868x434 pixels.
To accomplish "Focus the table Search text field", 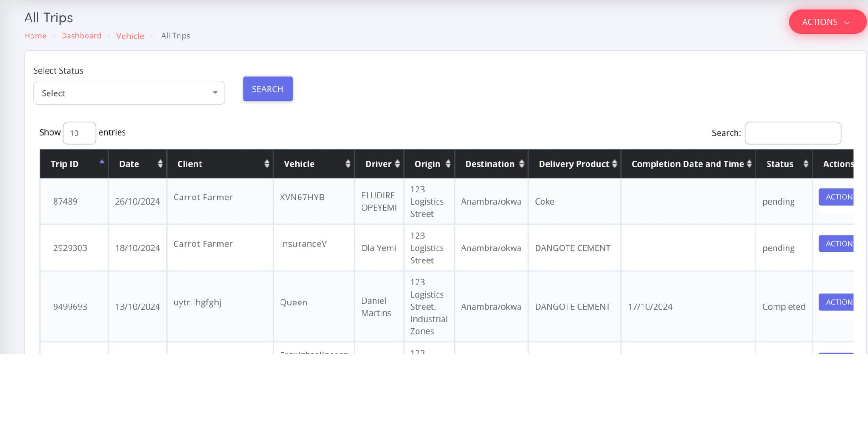I will click(793, 133).
